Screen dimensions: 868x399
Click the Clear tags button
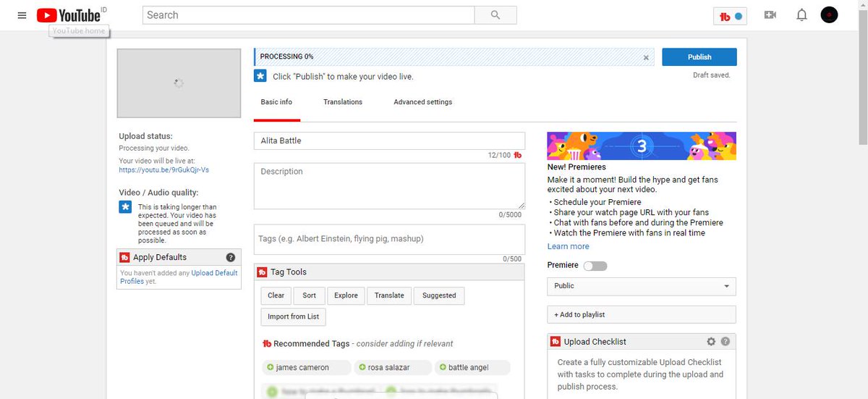point(276,295)
